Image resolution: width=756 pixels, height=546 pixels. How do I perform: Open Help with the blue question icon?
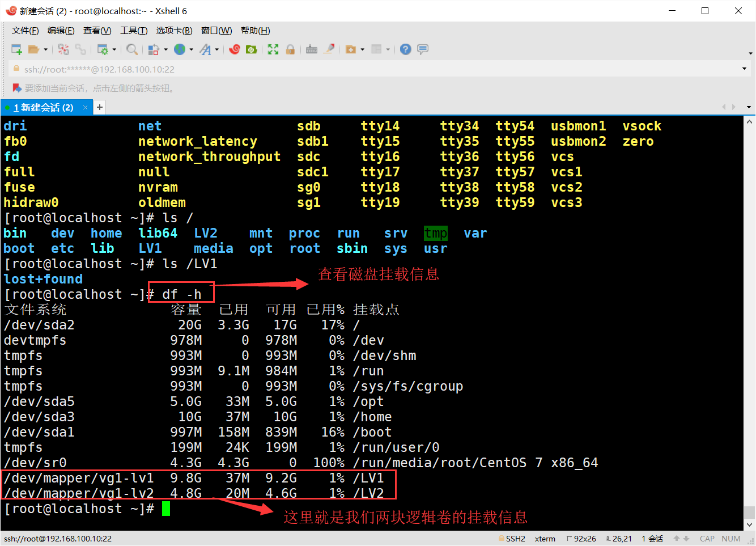[x=405, y=49]
